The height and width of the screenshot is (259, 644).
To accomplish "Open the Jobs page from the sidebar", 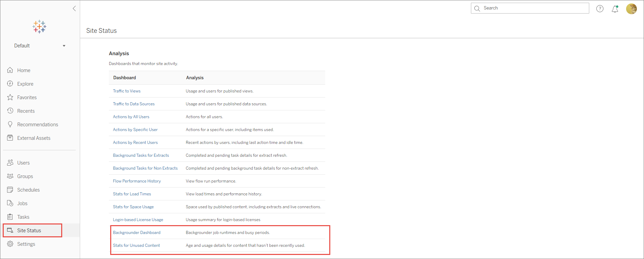I will tap(22, 203).
